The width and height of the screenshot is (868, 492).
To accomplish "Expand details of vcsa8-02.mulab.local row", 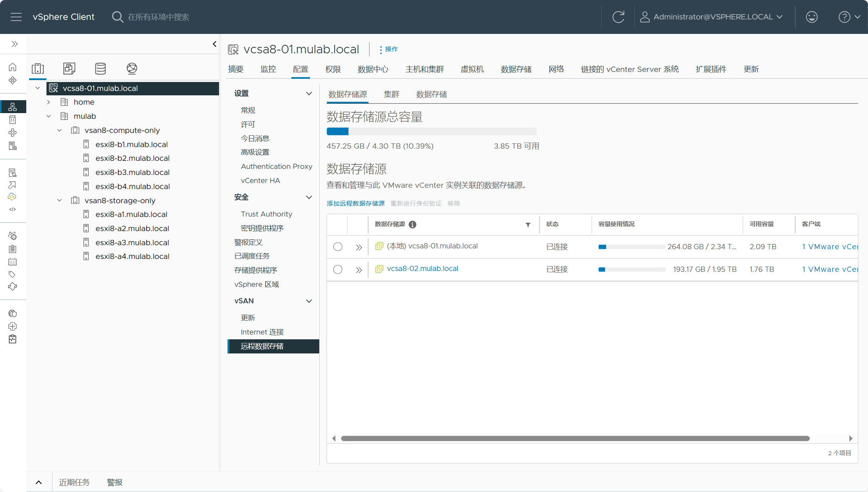I will pos(358,270).
